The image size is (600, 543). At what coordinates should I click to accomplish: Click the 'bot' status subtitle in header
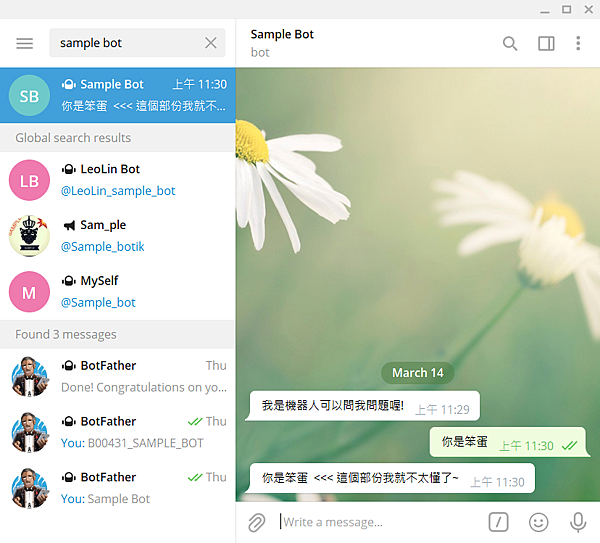tap(260, 52)
